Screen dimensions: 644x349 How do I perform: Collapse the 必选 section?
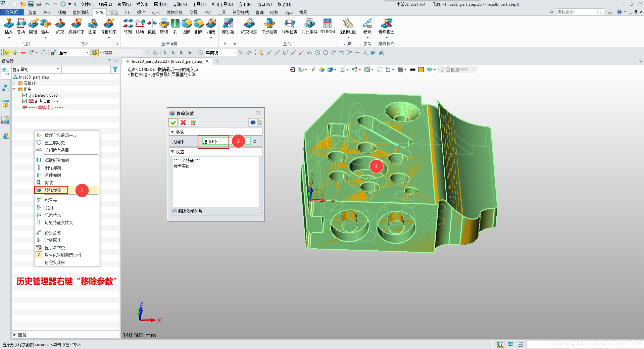172,132
